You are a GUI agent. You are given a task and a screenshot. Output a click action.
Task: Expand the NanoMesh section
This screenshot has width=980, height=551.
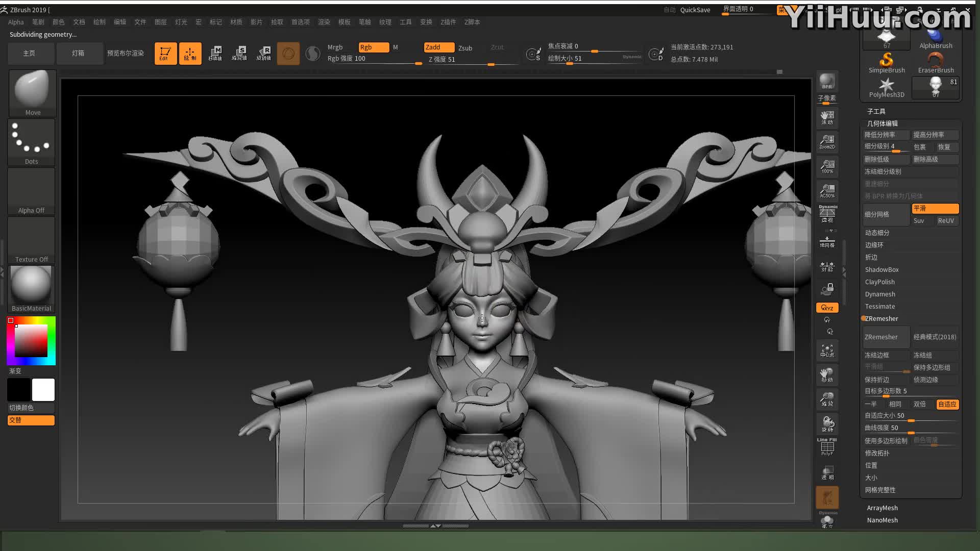[882, 520]
